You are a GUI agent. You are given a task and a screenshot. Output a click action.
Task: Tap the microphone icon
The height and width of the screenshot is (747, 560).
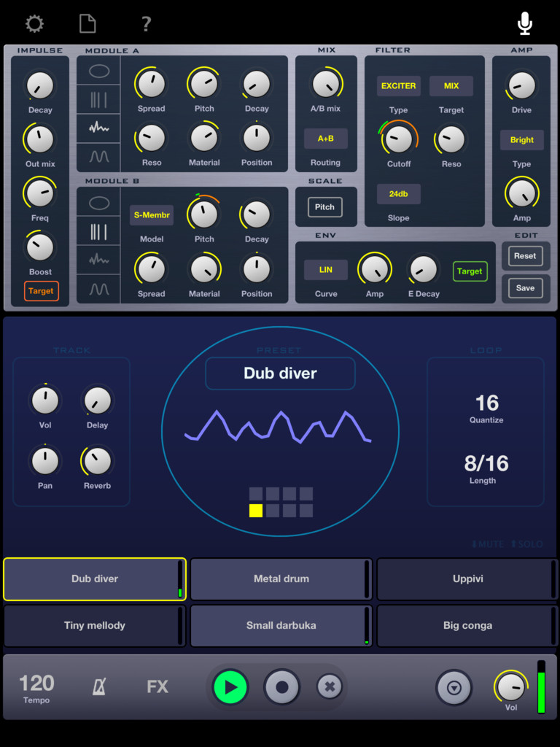(x=525, y=23)
